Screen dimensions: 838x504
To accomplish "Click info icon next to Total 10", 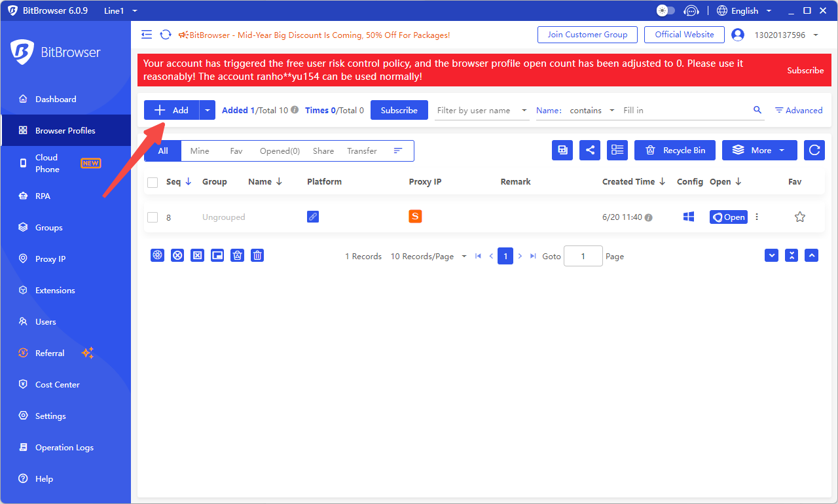I will coord(295,110).
